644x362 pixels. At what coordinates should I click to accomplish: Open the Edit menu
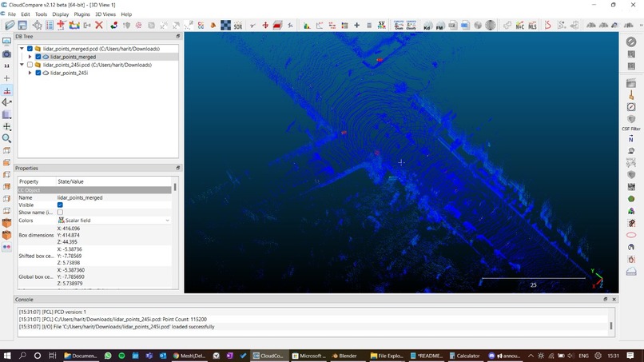(26, 14)
